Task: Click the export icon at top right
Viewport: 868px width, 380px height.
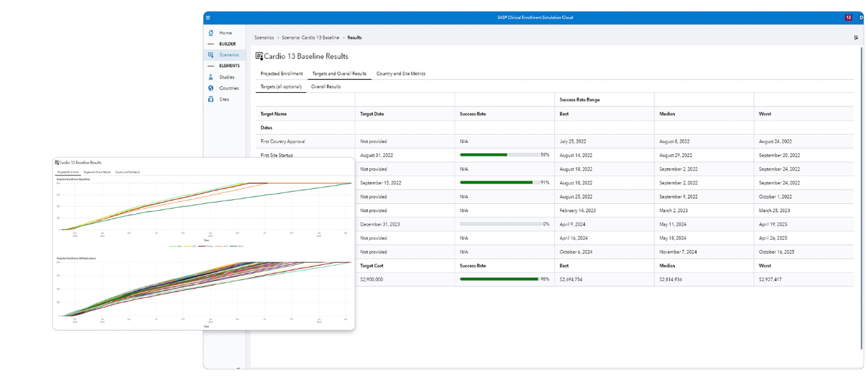Action: tap(856, 38)
